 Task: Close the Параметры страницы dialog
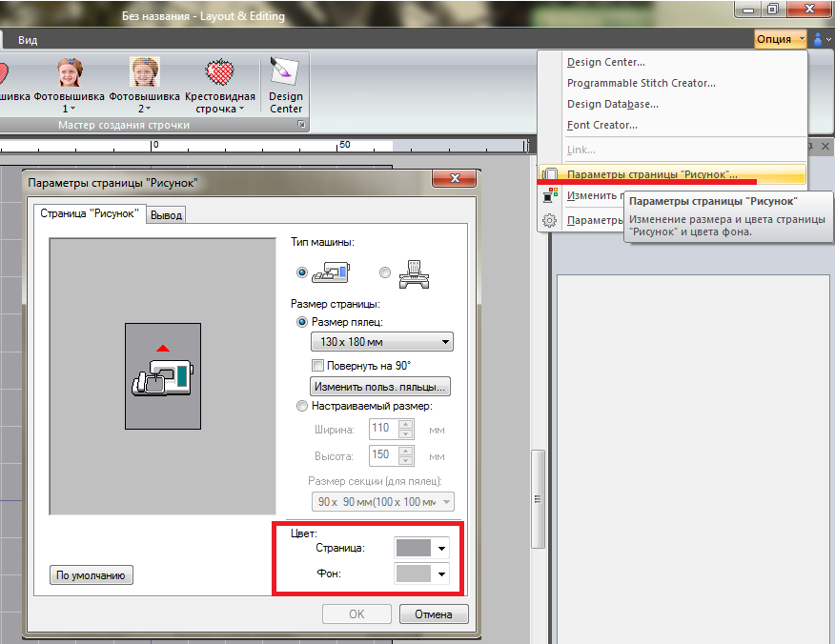click(x=455, y=178)
